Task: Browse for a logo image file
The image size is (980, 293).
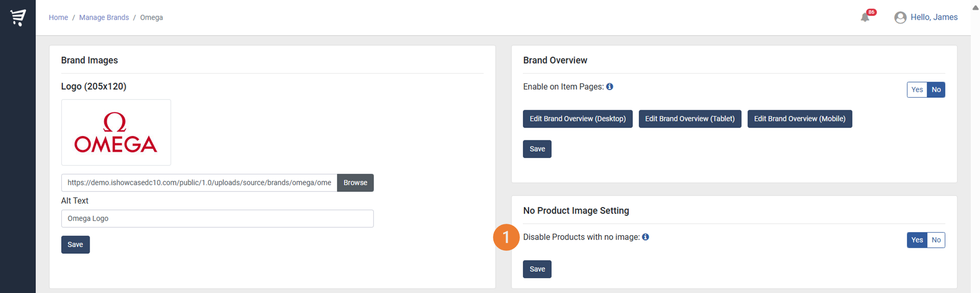Action: 355,183
